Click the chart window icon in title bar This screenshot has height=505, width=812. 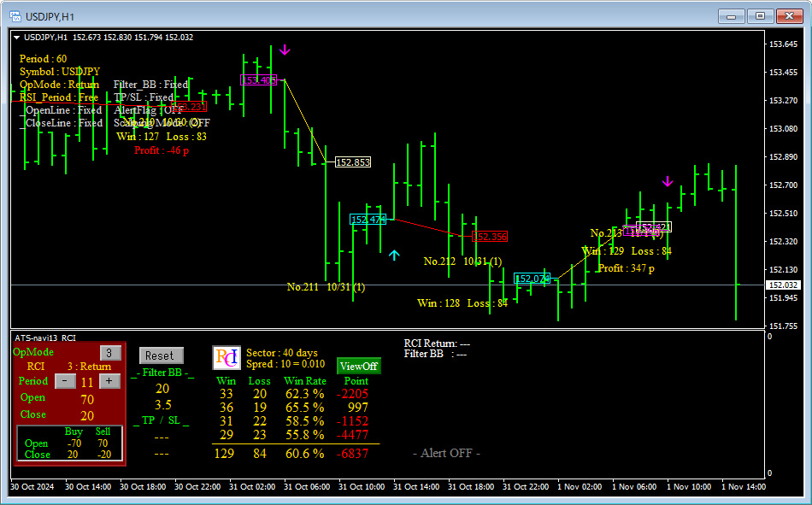pos(15,16)
